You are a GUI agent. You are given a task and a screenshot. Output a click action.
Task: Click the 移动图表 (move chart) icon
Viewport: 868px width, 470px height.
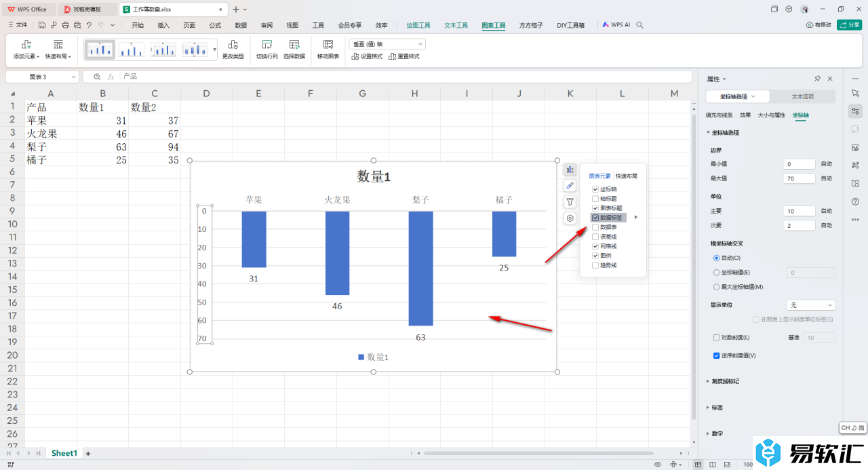pyautogui.click(x=328, y=44)
